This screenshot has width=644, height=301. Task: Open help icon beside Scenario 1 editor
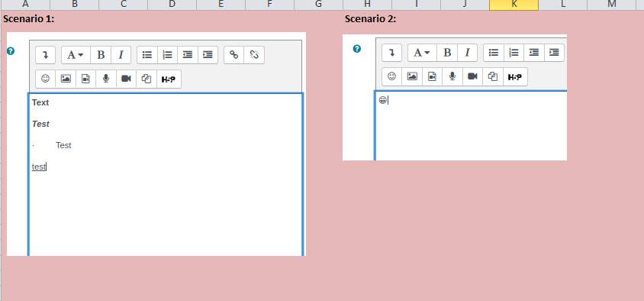click(x=11, y=51)
